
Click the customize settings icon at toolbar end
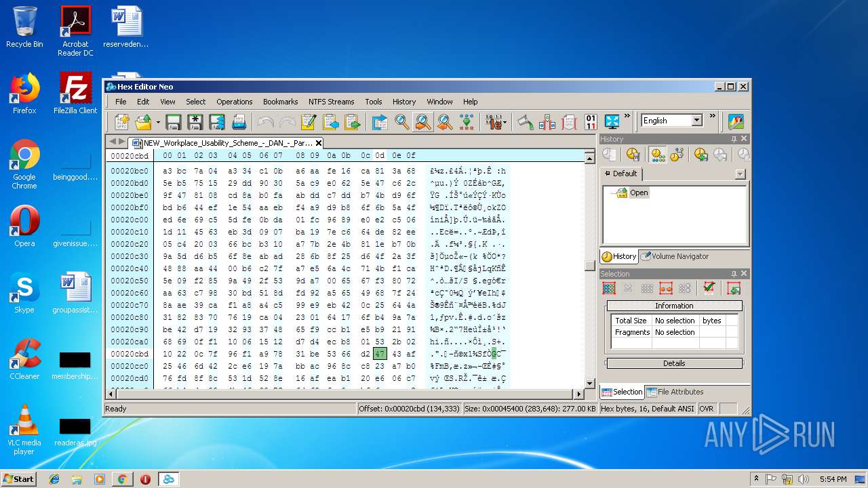pyautogui.click(x=736, y=121)
